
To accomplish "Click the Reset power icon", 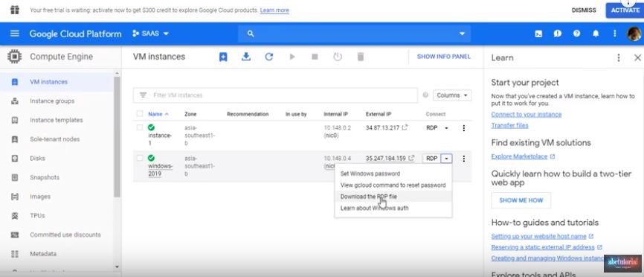I will [x=338, y=57].
